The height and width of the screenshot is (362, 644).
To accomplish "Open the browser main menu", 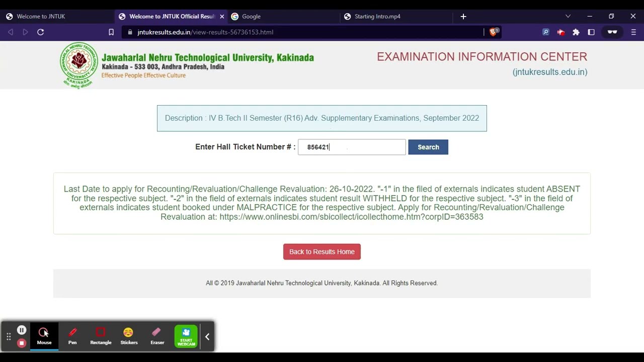I will point(633,32).
